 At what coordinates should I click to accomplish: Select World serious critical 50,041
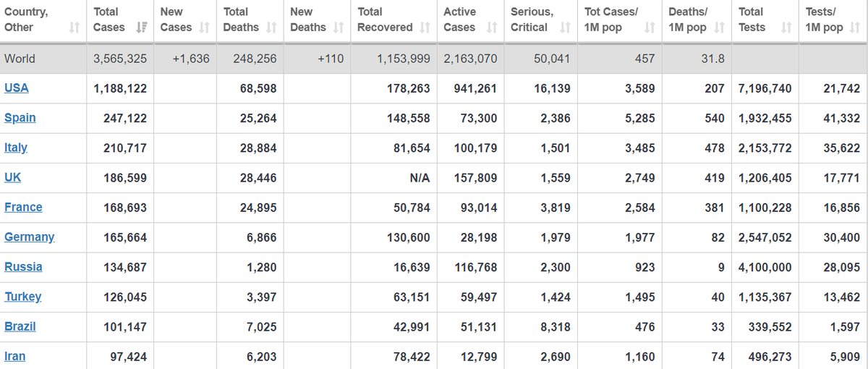coord(552,59)
